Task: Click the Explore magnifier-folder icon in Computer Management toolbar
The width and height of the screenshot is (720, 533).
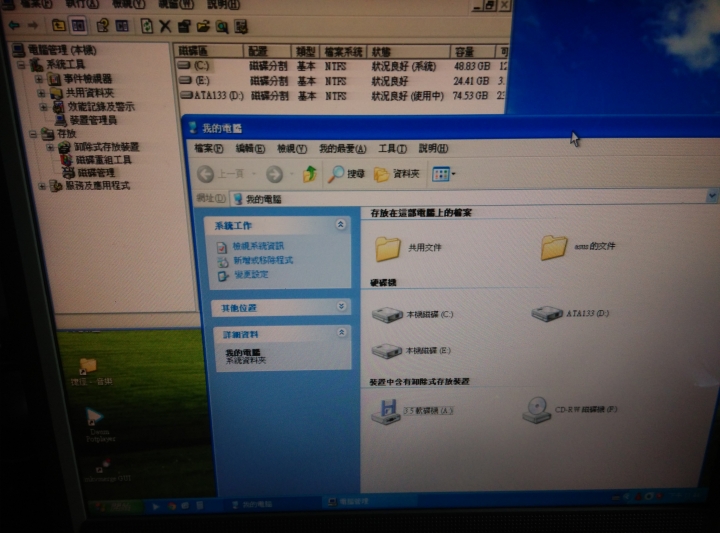Action: (222, 27)
